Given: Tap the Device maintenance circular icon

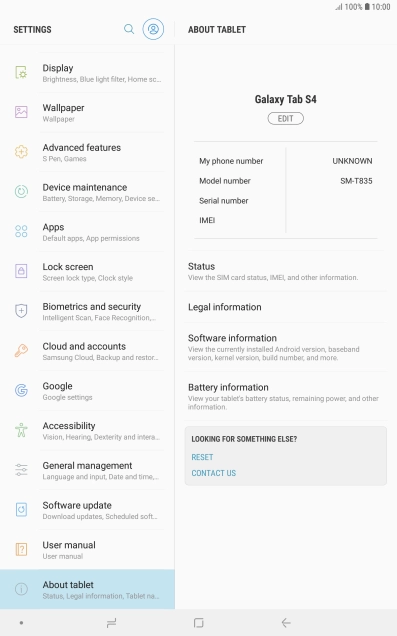Looking at the screenshot, I should pos(21,191).
